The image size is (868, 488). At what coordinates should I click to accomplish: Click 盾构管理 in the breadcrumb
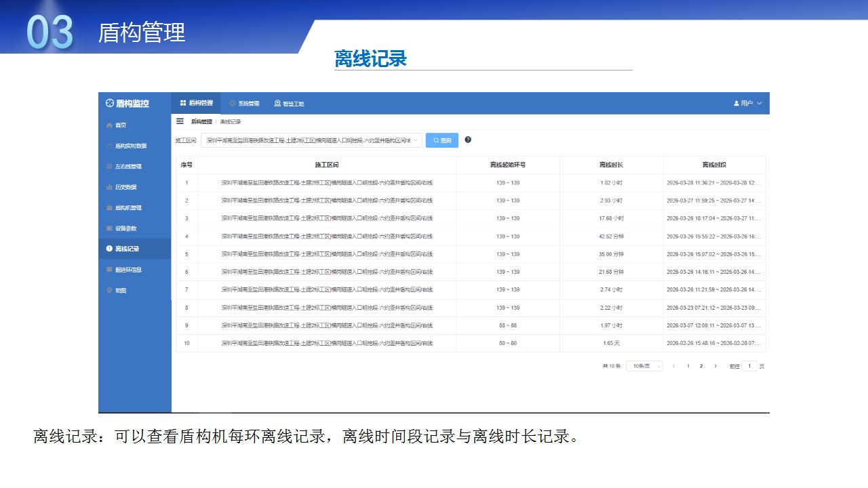click(201, 122)
